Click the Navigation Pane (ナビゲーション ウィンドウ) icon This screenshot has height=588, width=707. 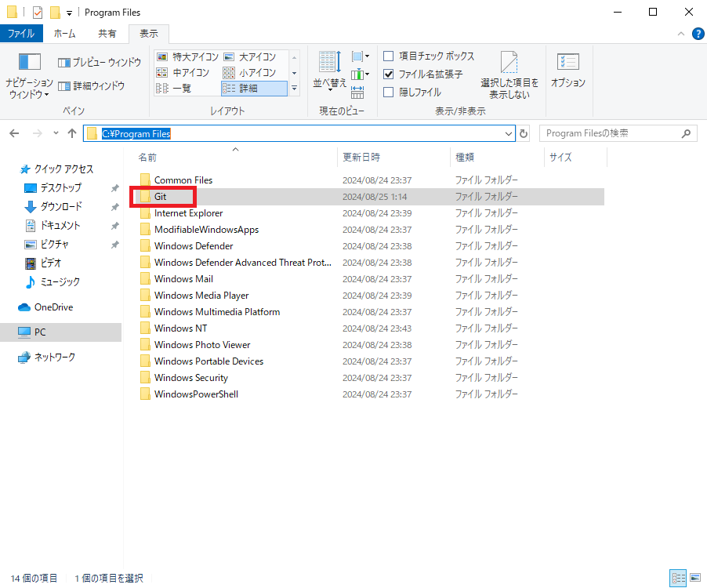[29, 63]
